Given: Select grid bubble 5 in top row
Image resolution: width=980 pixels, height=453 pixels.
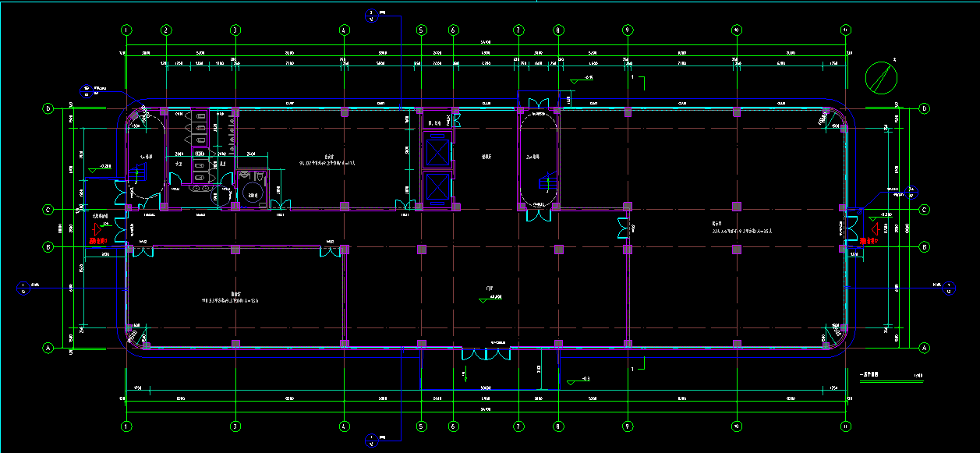Looking at the screenshot, I should [x=421, y=30].
